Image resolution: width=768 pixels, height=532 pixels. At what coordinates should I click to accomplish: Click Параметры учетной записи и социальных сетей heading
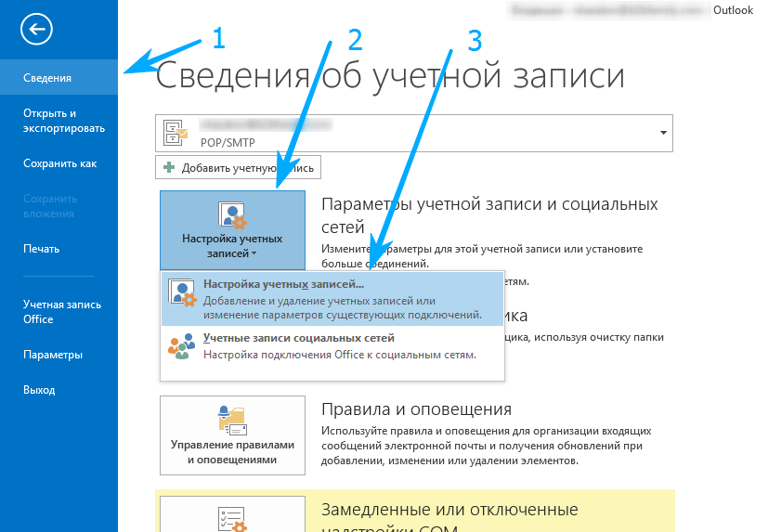489,215
